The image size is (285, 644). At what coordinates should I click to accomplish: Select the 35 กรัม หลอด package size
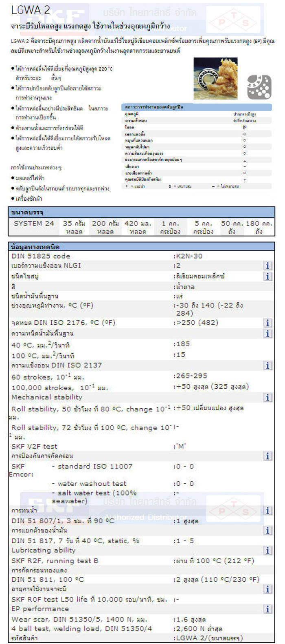point(74,227)
